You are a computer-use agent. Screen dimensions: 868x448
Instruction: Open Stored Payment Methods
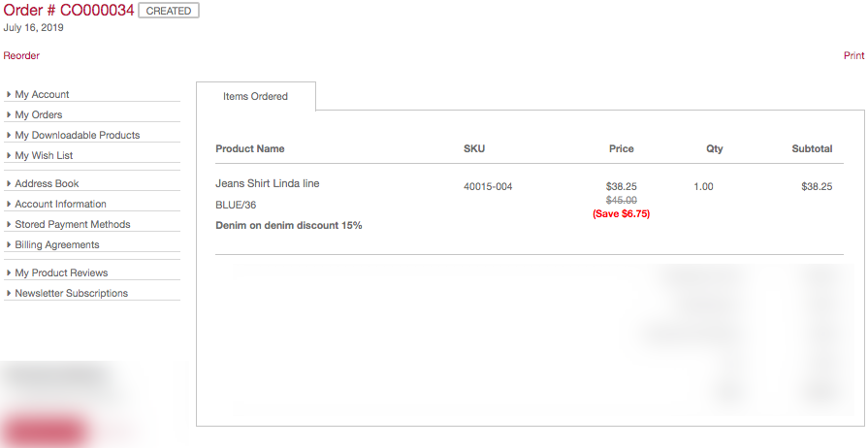(73, 225)
